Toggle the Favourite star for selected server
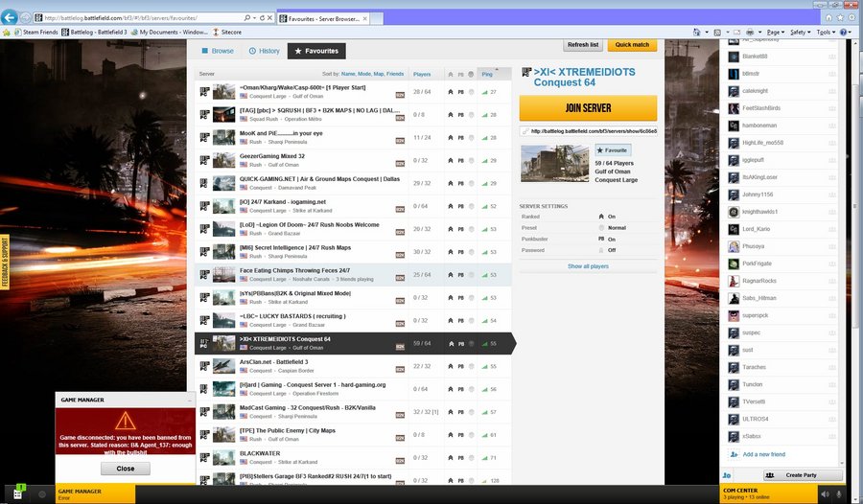 613,150
